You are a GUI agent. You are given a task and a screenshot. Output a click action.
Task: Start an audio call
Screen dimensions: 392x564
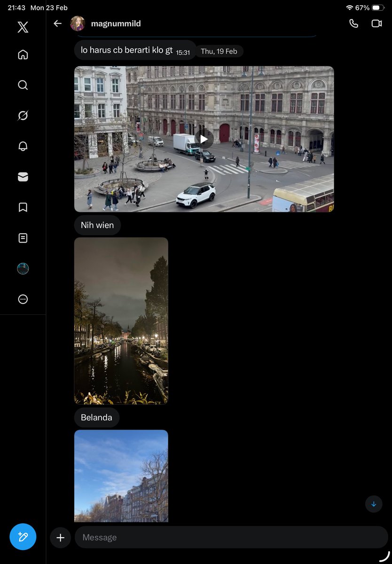point(354,23)
